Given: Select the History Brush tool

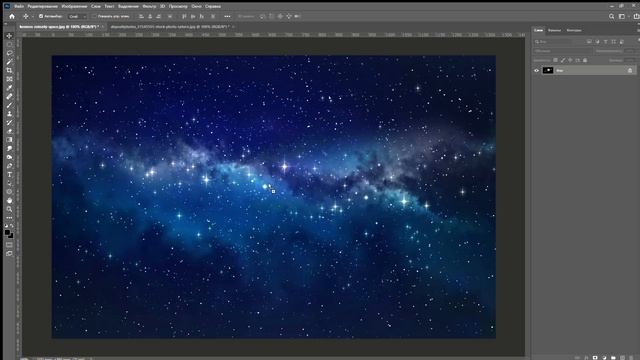Looking at the screenshot, I should coord(9,122).
